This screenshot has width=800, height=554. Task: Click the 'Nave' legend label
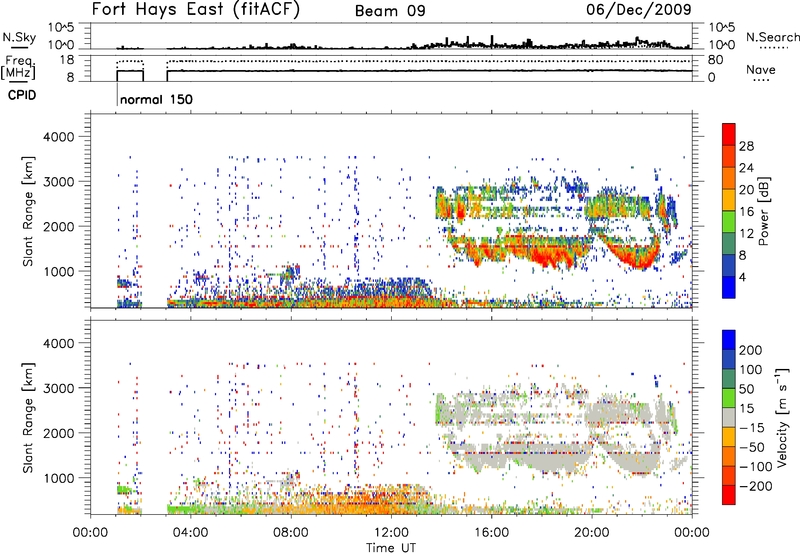coord(761,69)
